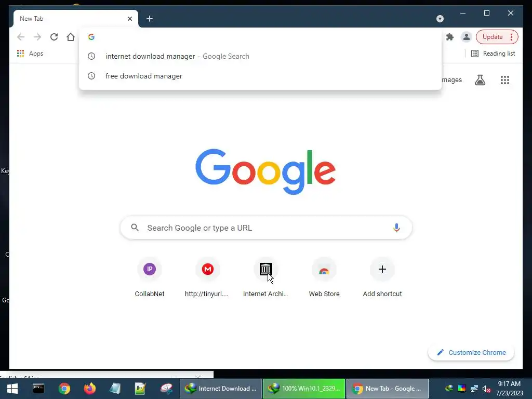
Task: Switch to New Tab - Google Chrome taskbar button
Action: [388, 389]
